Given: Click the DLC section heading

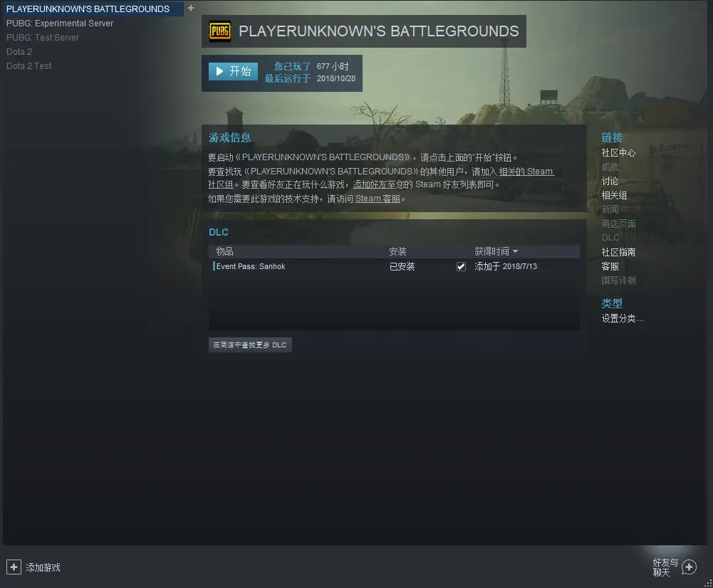Looking at the screenshot, I should pyautogui.click(x=218, y=232).
